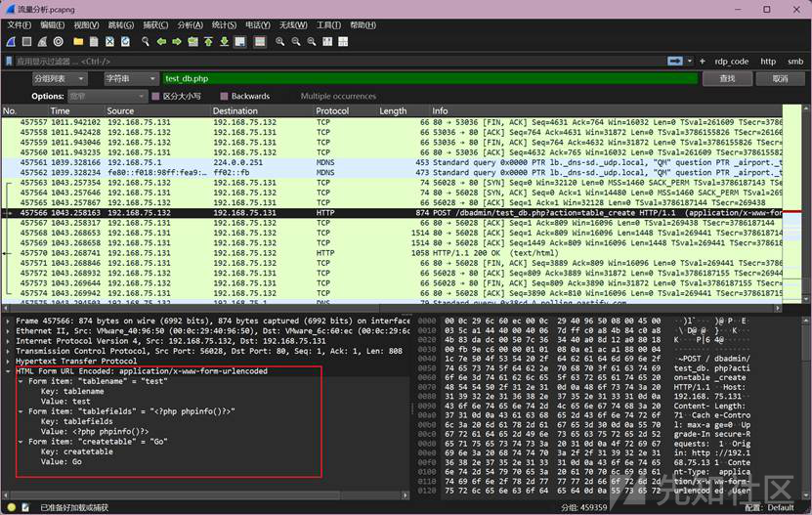Open the 分组列表 search scope dropdown
The image size is (812, 515).
(60, 79)
